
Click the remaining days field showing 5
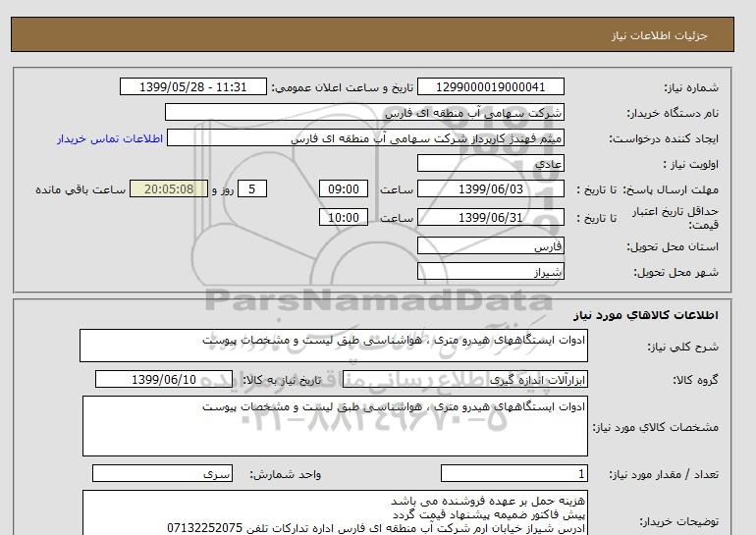[251, 188]
